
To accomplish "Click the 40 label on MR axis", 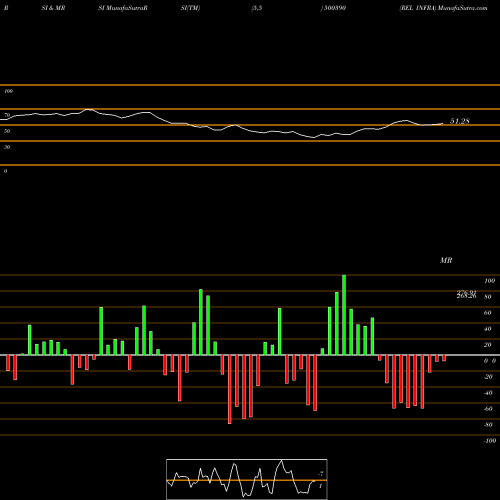I will [x=488, y=329].
